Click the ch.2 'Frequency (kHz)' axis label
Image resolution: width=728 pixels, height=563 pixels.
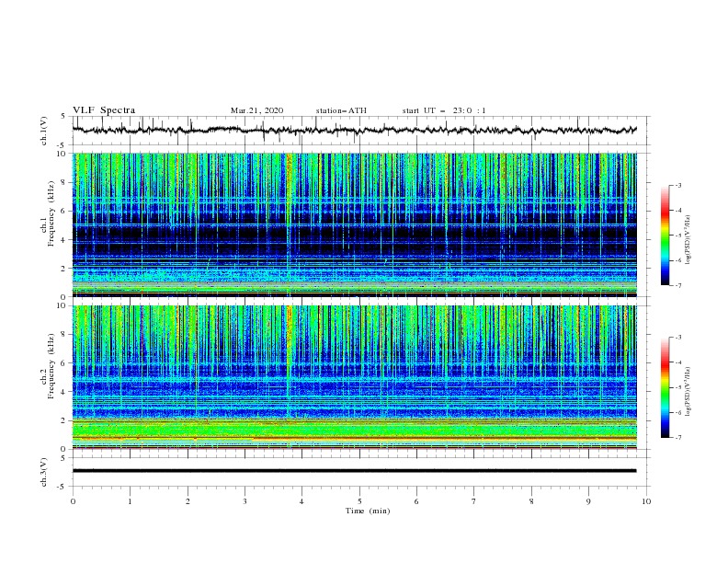pyautogui.click(x=51, y=365)
